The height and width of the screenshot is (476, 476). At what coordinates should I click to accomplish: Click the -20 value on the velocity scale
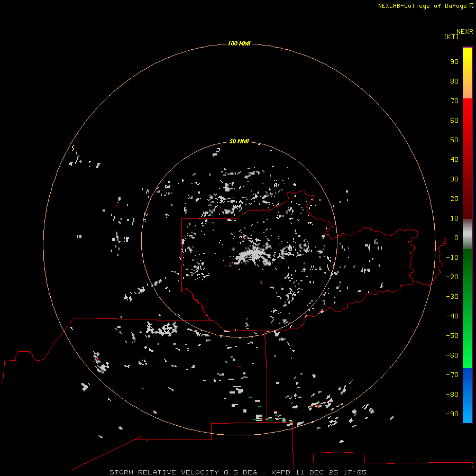tap(452, 277)
